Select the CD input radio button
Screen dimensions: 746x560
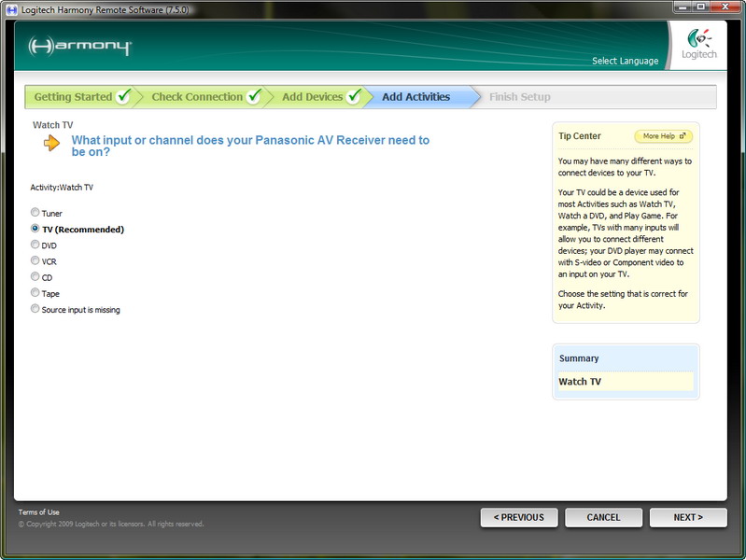[35, 277]
